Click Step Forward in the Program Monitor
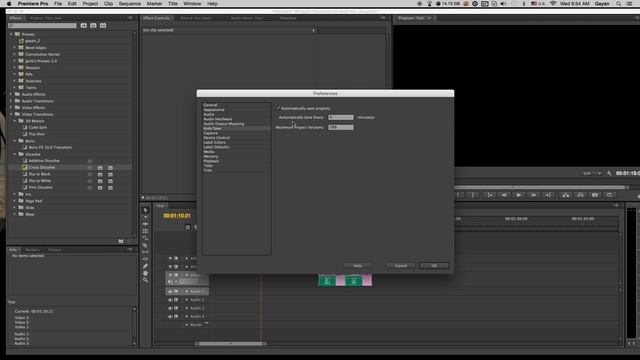Screen dimensions: 640x360 click(x=533, y=195)
